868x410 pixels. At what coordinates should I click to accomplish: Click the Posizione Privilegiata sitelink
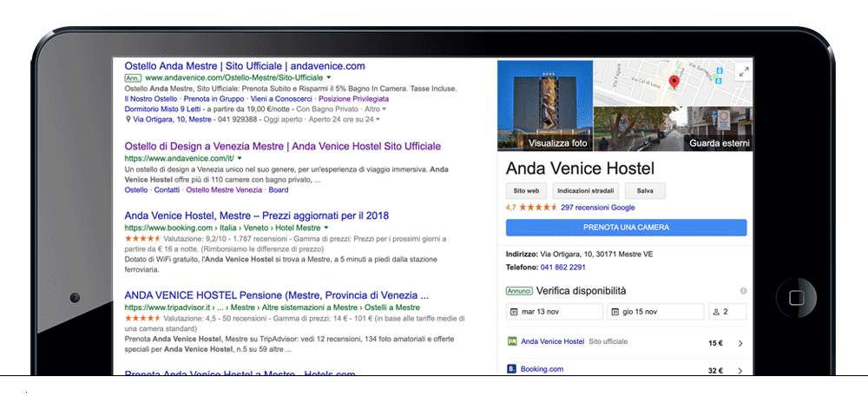pos(354,99)
